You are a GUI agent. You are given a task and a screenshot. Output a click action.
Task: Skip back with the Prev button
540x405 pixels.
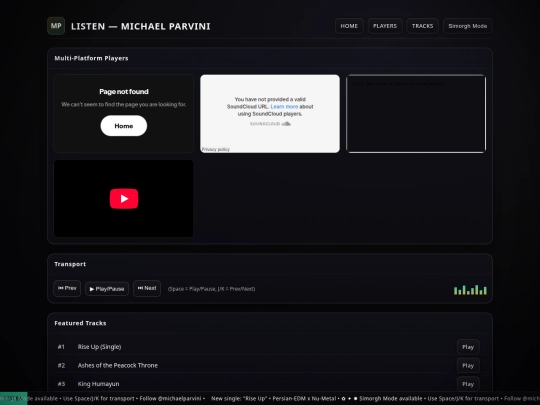(67, 288)
